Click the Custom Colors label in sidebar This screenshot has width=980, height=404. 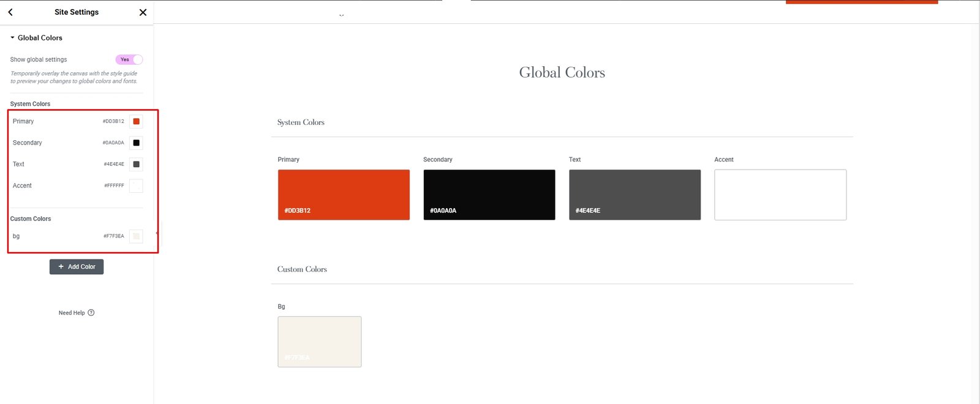click(x=31, y=219)
